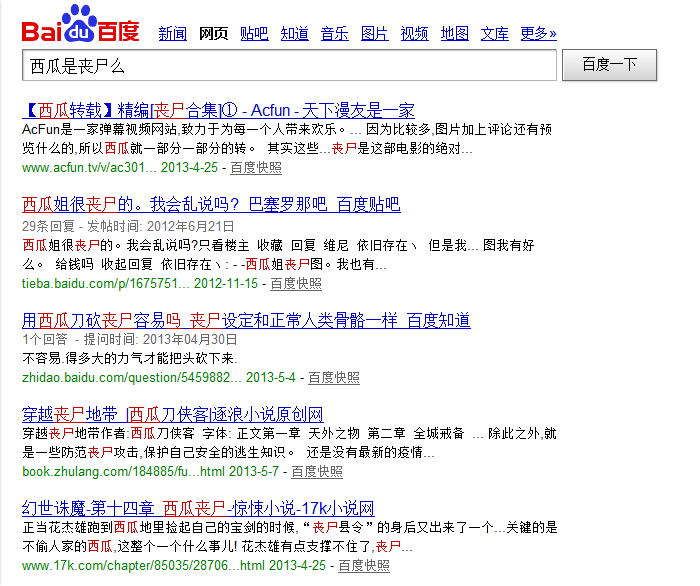Open the 西瓜姐很丧尸的 百度贴吧 result
700x586 pixels.
[x=211, y=204]
